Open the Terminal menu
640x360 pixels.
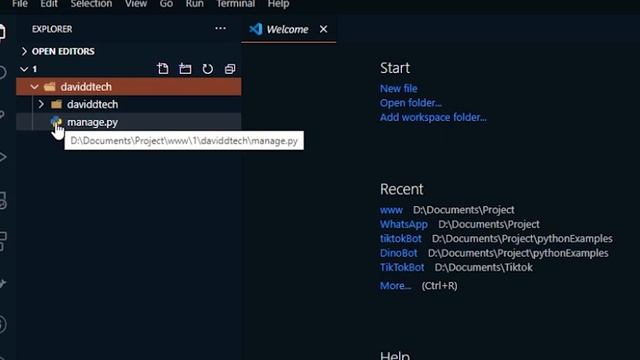tap(236, 4)
